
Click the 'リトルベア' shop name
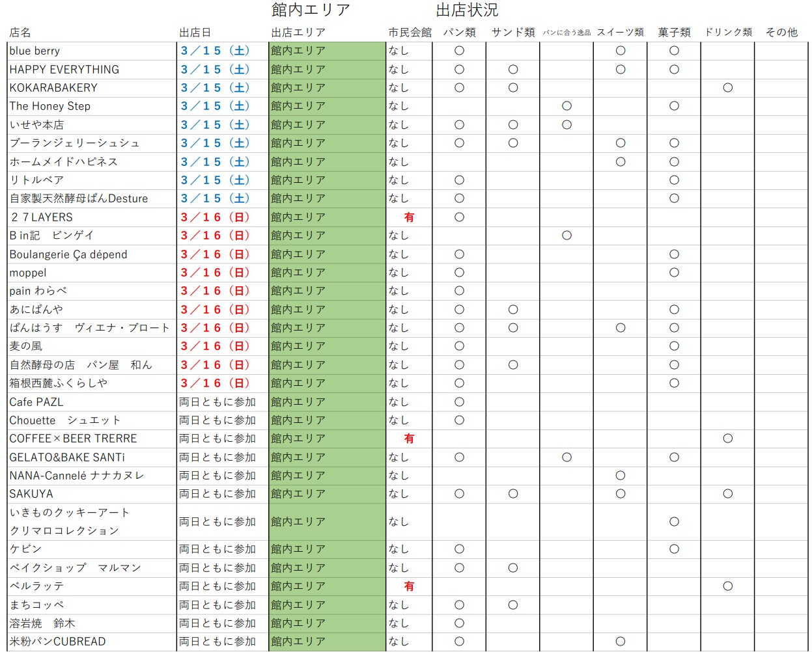(36, 180)
